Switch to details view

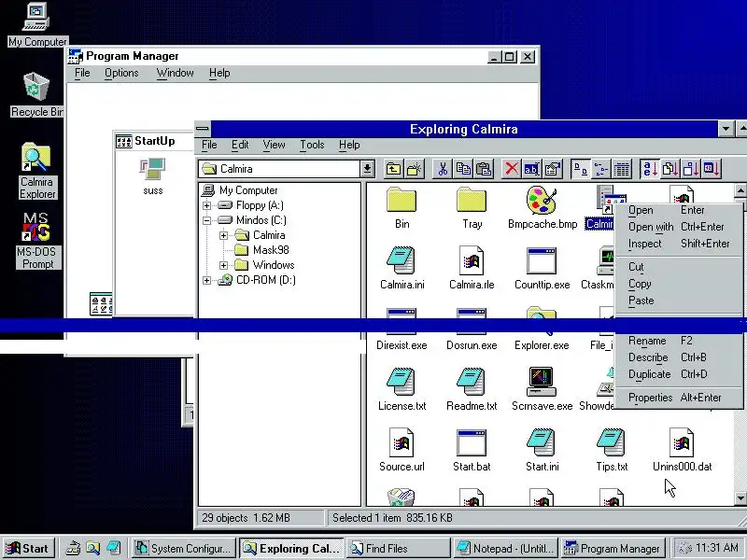pyautogui.click(x=622, y=169)
